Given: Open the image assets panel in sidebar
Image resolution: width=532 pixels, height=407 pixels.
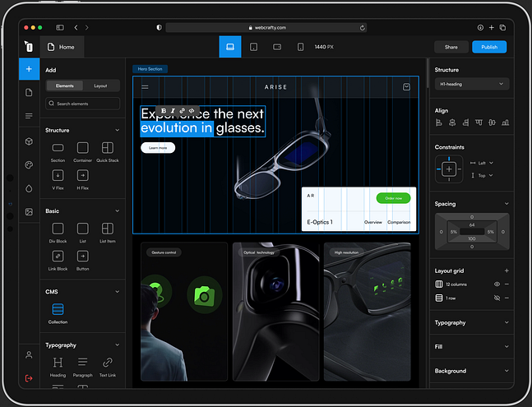Looking at the screenshot, I should tap(29, 211).
